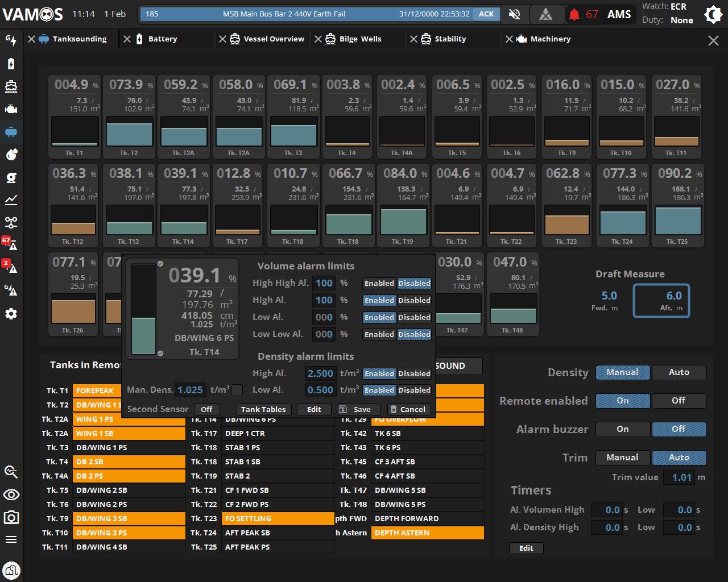
Task: Tick the checkbox beside Man. Dens. value
Action: [237, 390]
